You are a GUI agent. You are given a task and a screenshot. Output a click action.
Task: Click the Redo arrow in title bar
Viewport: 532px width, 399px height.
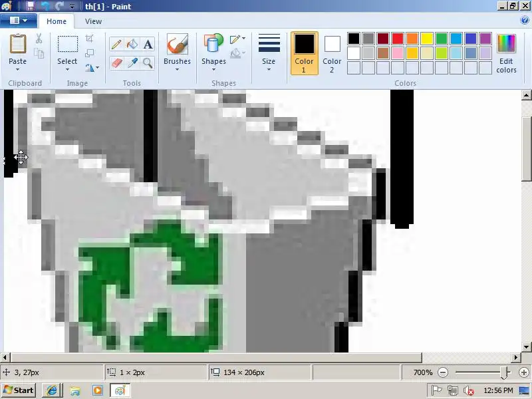click(x=60, y=6)
